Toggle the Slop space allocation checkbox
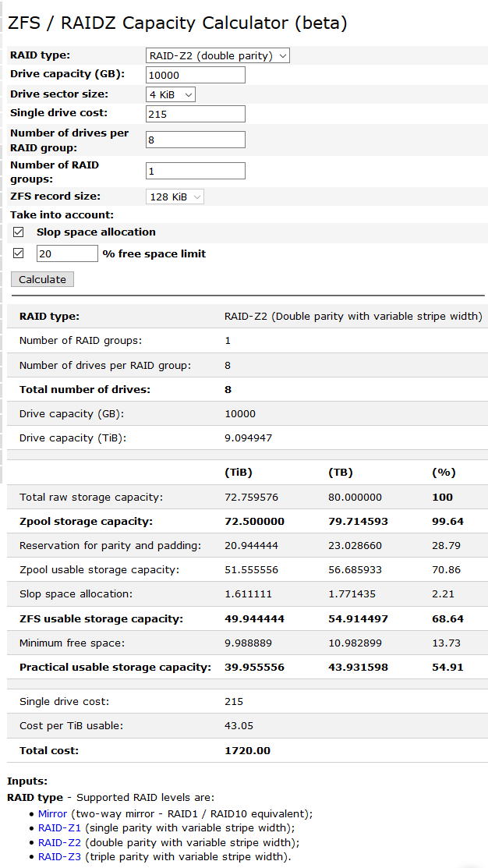 [x=18, y=232]
